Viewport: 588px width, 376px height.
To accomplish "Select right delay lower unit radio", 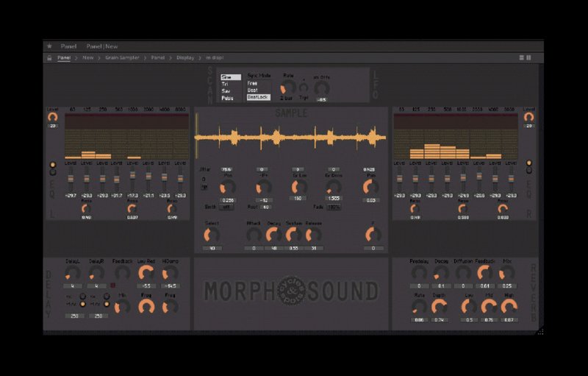I will (107, 304).
